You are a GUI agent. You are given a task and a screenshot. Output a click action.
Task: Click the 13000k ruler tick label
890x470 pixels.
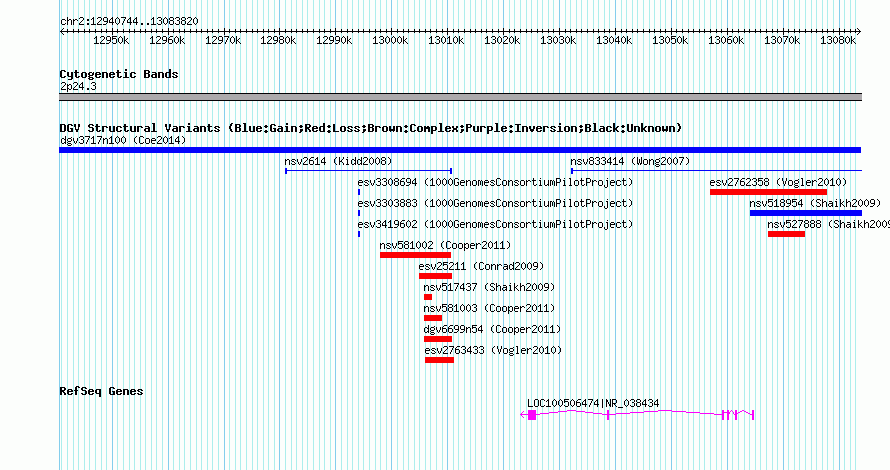point(390,40)
